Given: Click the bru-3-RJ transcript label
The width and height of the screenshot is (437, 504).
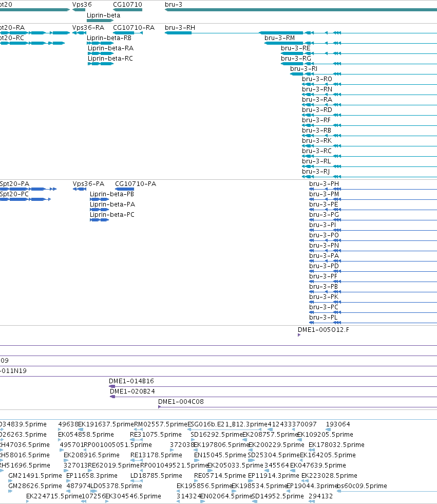Looking at the screenshot, I should coord(316,172).
